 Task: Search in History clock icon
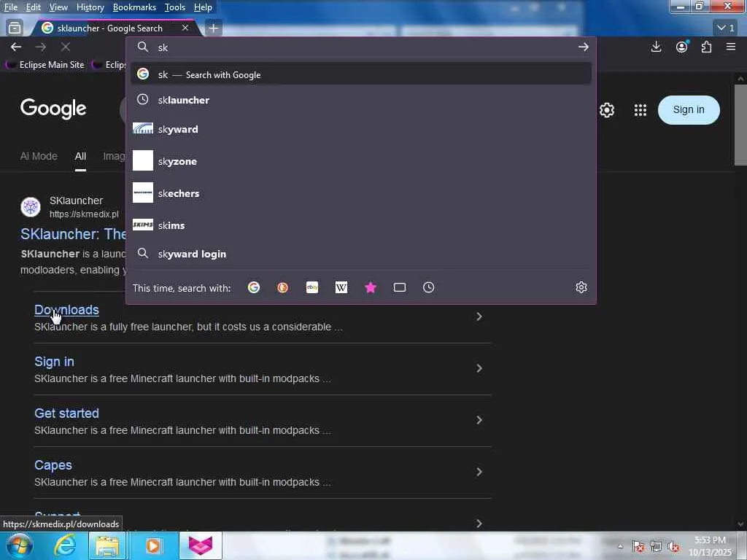tap(429, 287)
